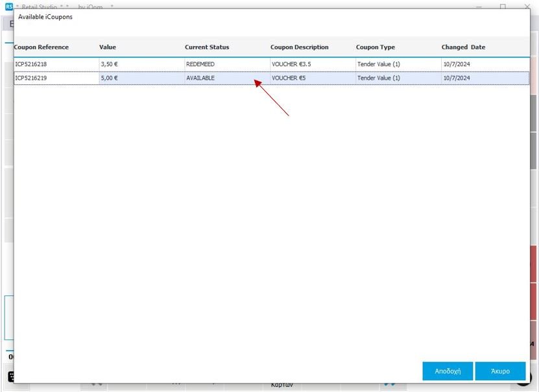Click the 3,50 € value cell

tap(110, 65)
